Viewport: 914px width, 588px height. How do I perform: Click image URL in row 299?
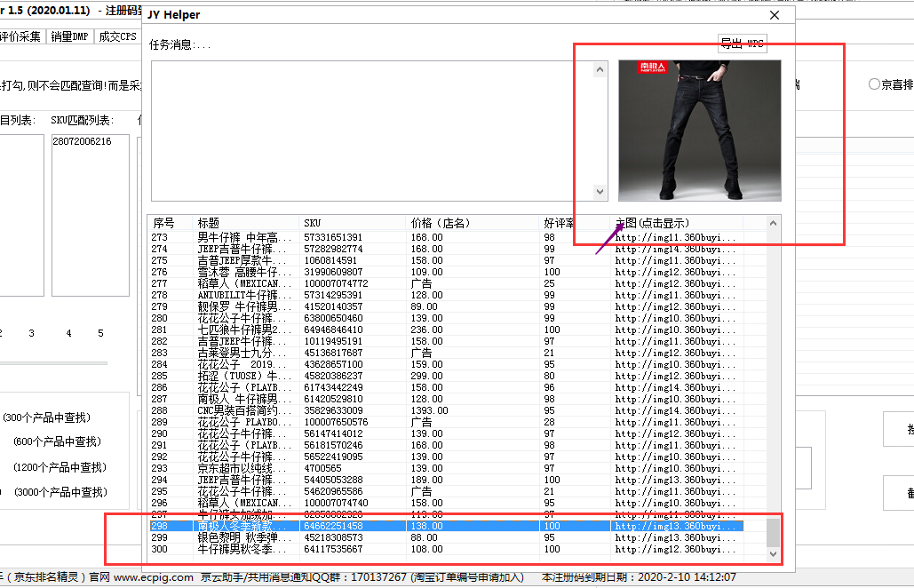pos(676,537)
